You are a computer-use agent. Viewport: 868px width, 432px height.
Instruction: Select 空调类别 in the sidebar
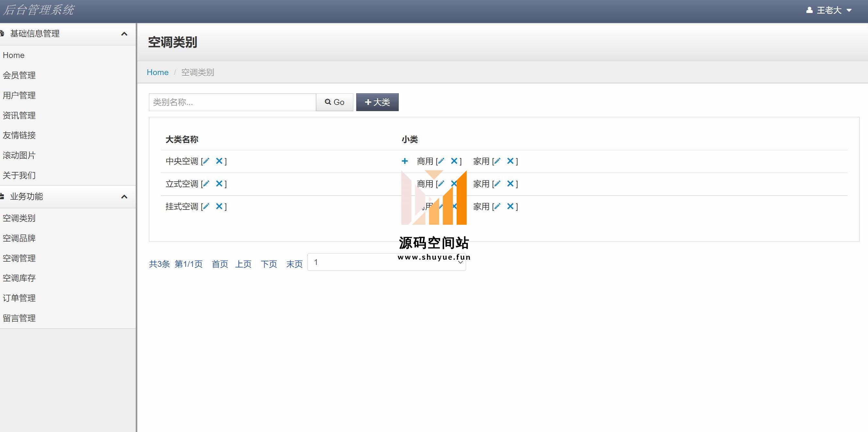point(19,218)
